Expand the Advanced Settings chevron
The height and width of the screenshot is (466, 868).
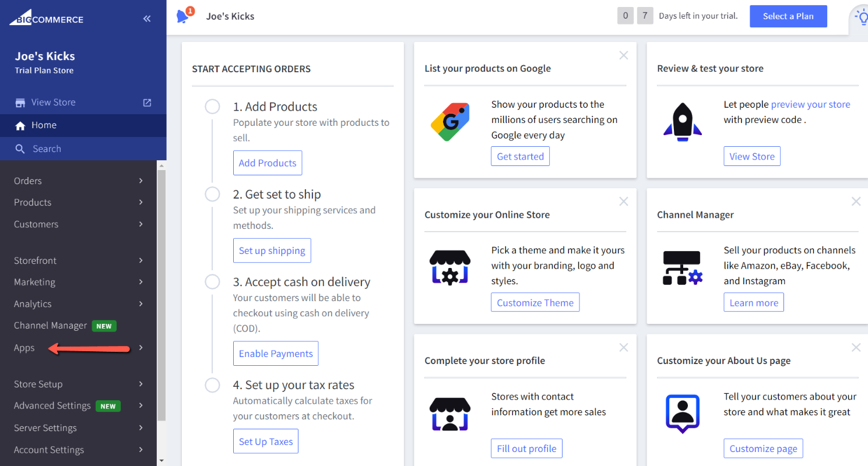pos(141,405)
